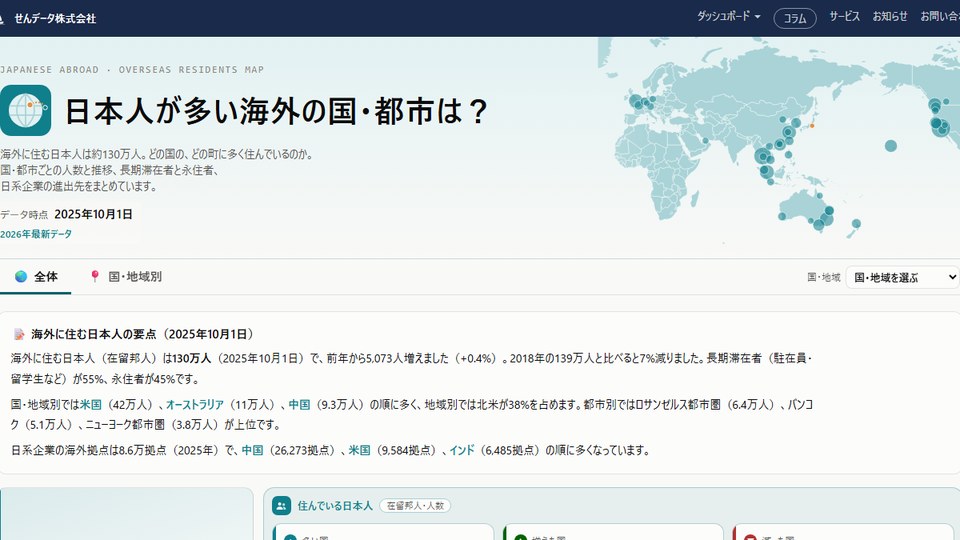Click JAPANESE ABROAD · OVERSEAS RESIDENTS MAP text
The width and height of the screenshot is (960, 540).
(x=132, y=70)
